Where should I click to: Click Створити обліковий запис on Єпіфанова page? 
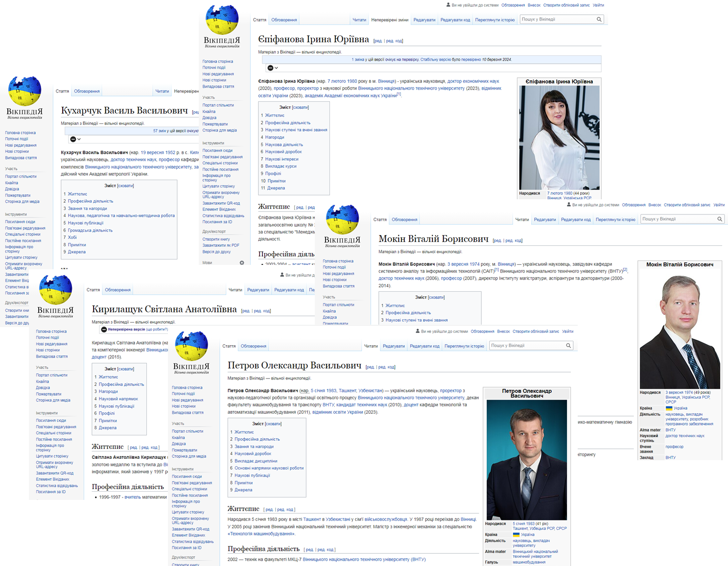567,5
